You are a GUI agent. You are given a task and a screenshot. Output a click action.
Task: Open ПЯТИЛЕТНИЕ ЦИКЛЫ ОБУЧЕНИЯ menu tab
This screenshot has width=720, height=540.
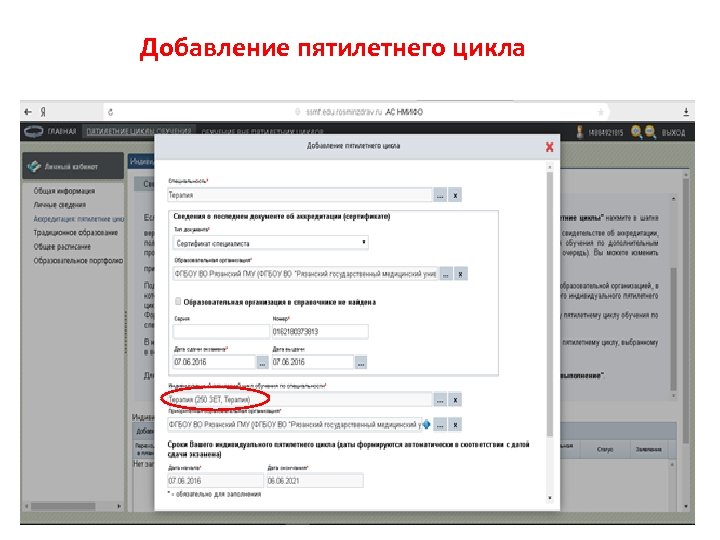pyautogui.click(x=139, y=132)
